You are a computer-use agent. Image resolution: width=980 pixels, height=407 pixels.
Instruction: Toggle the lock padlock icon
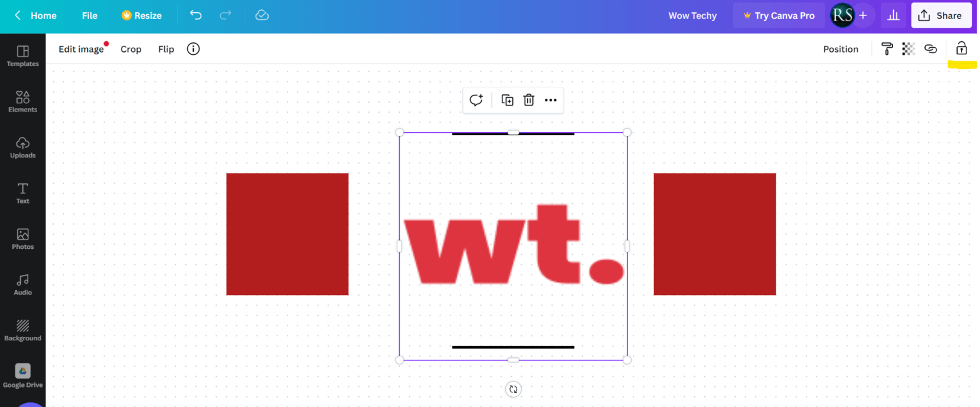coord(962,48)
